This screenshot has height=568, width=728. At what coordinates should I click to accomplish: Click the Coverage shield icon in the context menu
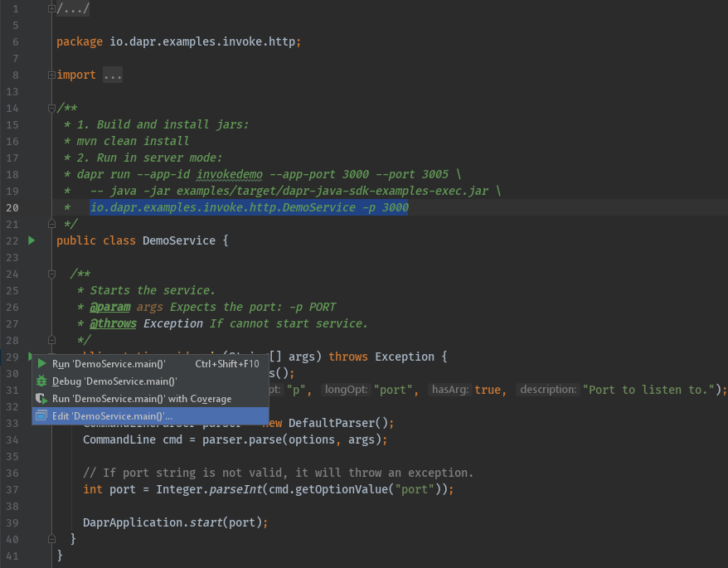tap(41, 398)
